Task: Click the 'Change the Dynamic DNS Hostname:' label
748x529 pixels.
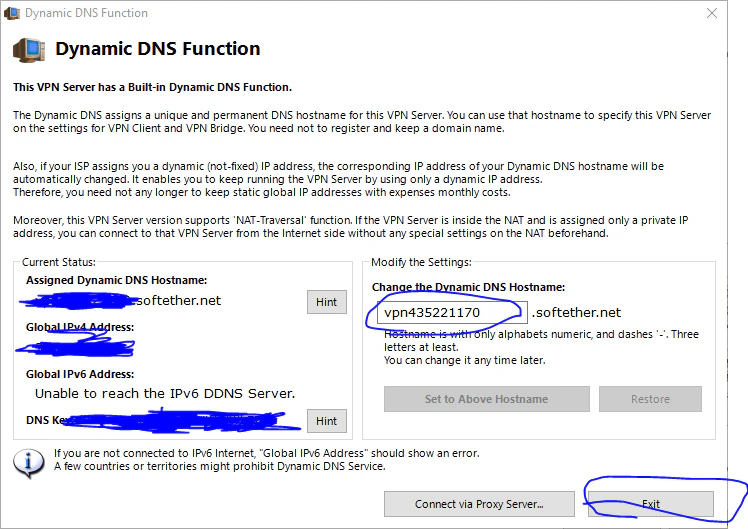Action: [468, 287]
